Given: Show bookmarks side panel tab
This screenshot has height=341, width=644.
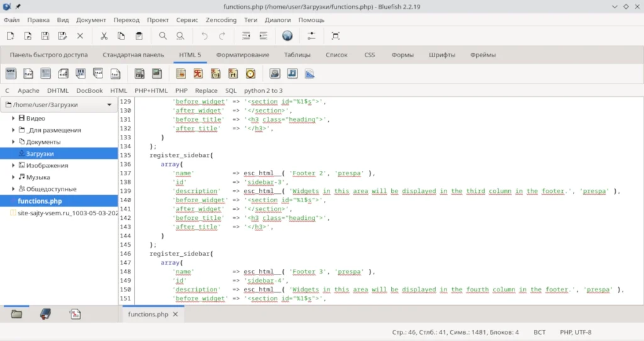Looking at the screenshot, I should (45, 315).
